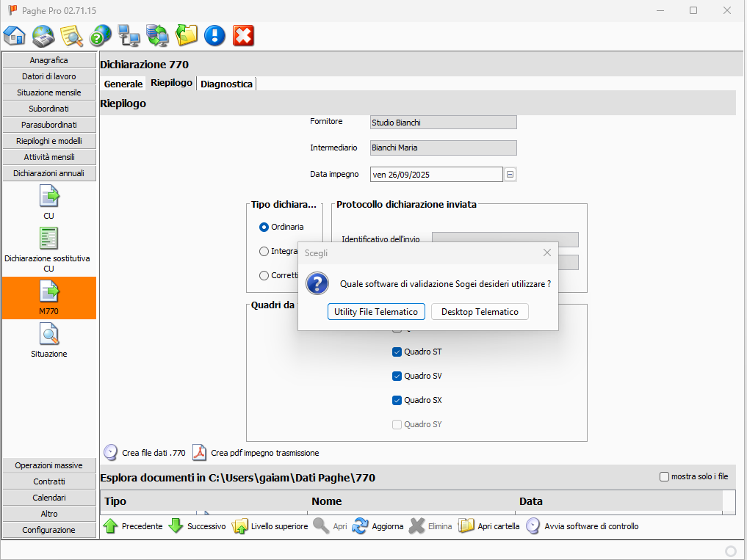Expand the Riepiloghi e modelli section
The image size is (747, 560).
48,141
